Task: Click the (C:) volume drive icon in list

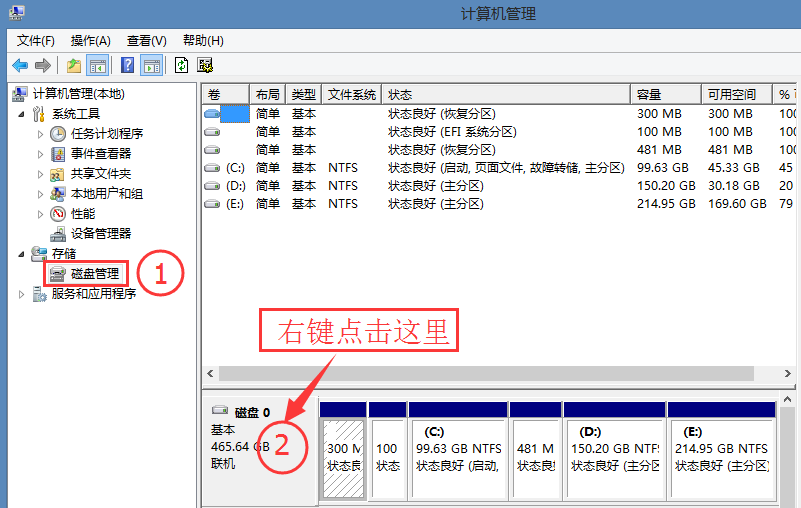Action: pos(212,168)
